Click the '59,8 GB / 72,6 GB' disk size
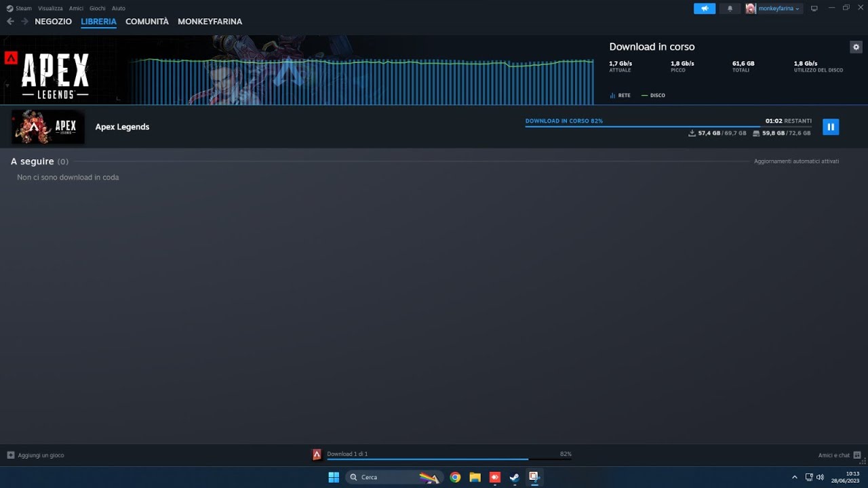 coord(782,134)
